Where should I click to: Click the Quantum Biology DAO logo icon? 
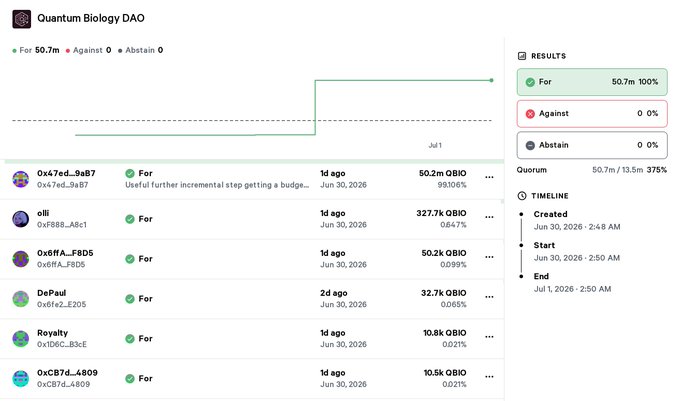coord(22,19)
